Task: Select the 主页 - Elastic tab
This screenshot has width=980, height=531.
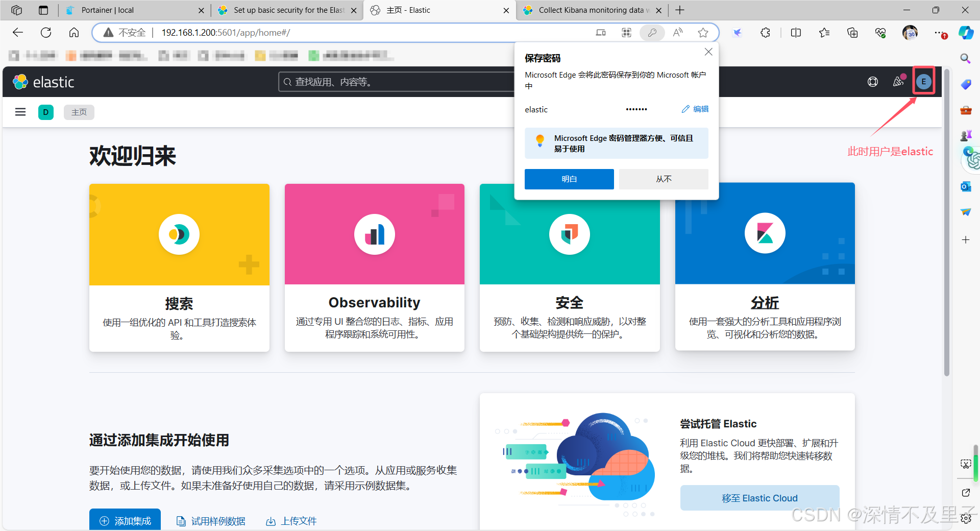Action: tap(439, 10)
